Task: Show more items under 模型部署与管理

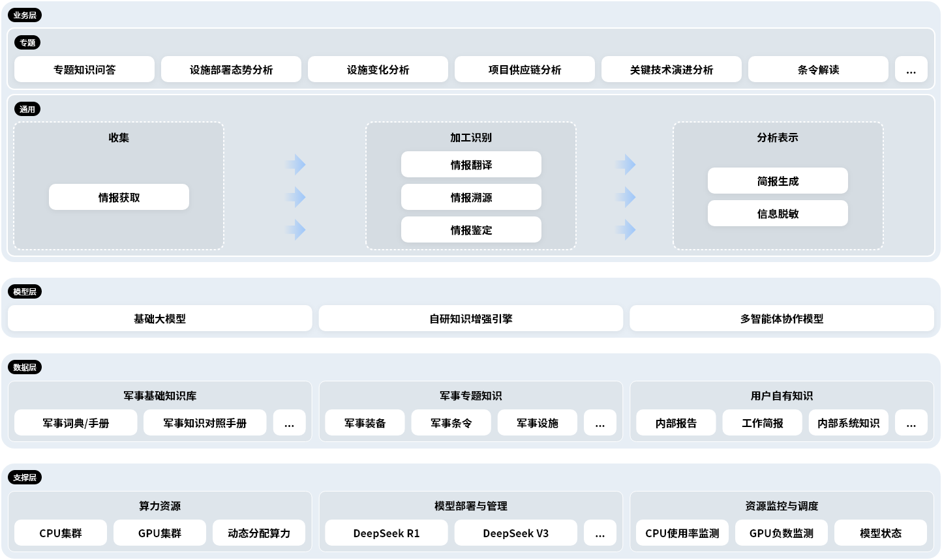Action: click(600, 533)
